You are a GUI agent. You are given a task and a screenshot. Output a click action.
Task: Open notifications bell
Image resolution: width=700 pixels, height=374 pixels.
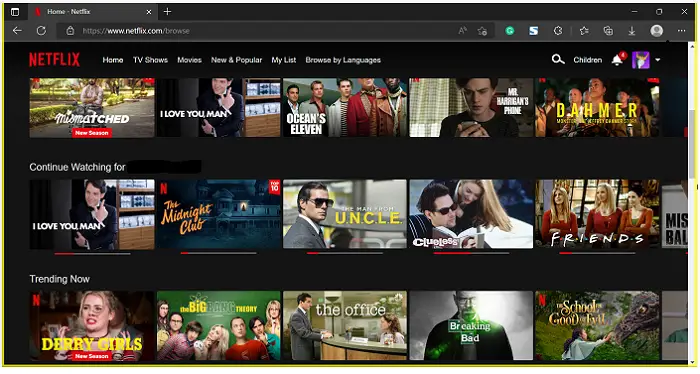(x=617, y=59)
